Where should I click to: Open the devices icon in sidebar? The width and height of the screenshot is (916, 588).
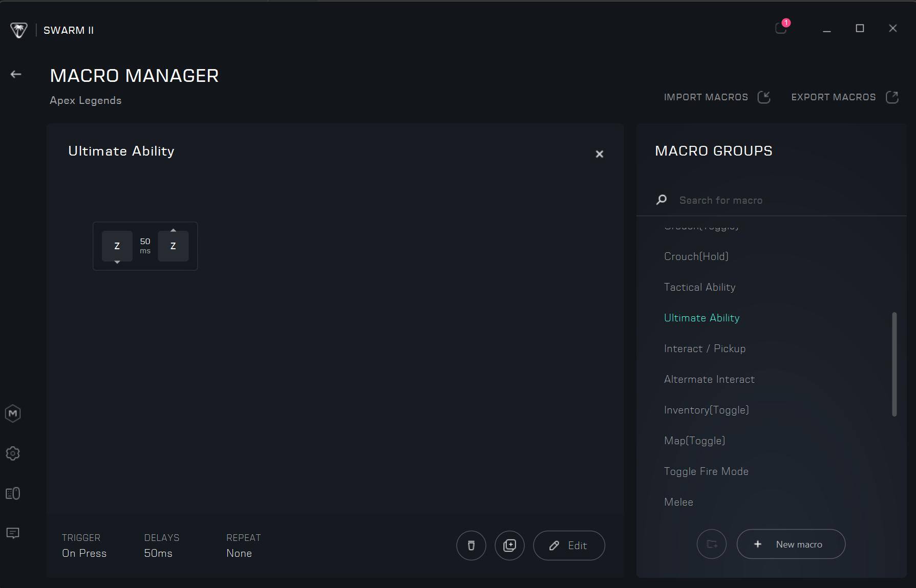click(x=13, y=493)
